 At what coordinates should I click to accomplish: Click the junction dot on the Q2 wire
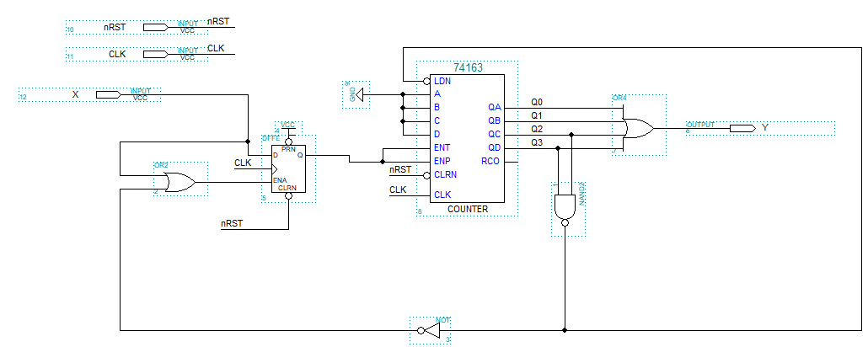[x=571, y=135]
